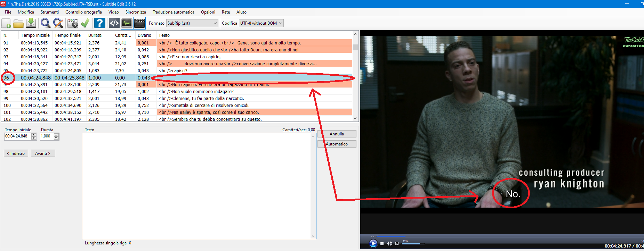Stop video playback
The image size is (644, 251).
tap(382, 243)
